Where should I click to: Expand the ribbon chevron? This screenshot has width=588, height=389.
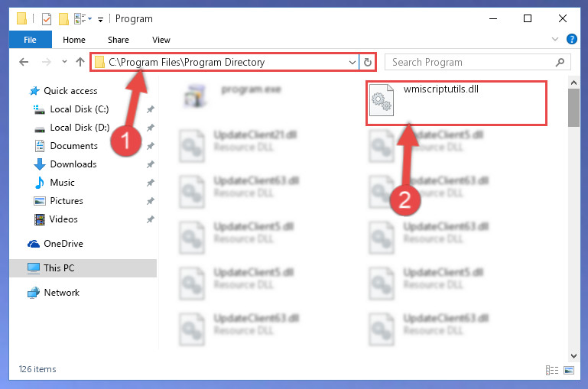coord(555,39)
